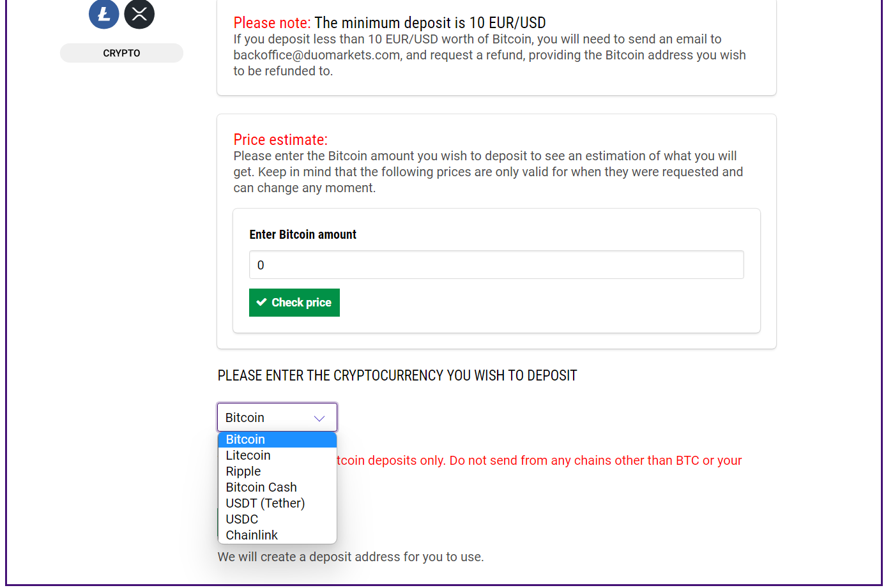Image resolution: width=886 pixels, height=588 pixels.
Task: Choose the highlighted Bitcoin option in list
Action: click(277, 439)
